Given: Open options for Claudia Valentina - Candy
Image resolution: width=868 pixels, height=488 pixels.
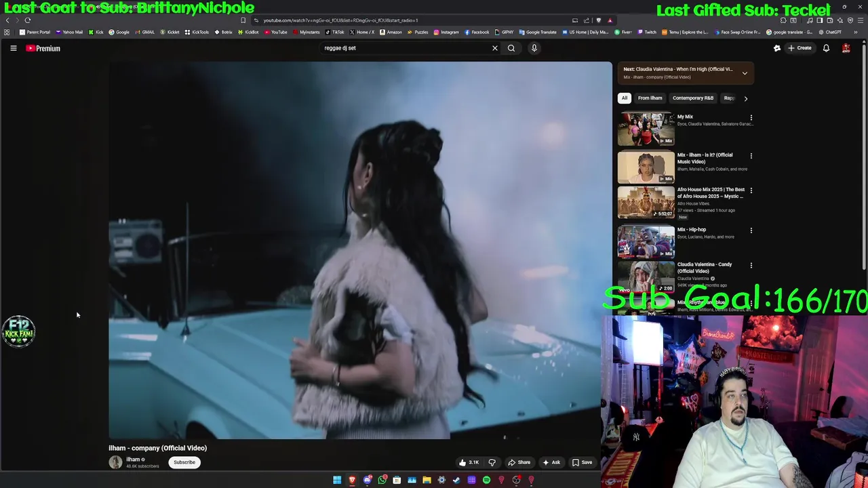Looking at the screenshot, I should pos(751,265).
